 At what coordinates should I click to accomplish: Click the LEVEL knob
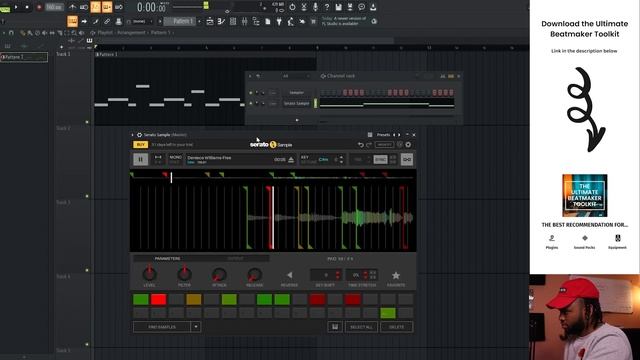[149, 274]
